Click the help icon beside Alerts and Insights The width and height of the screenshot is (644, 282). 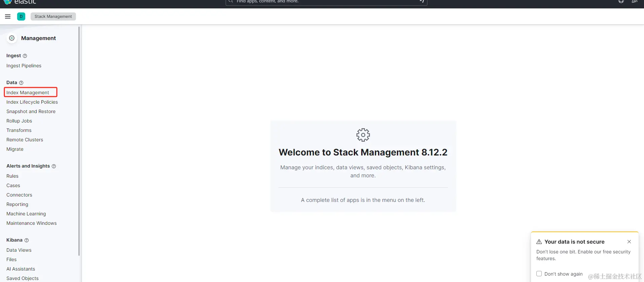tap(54, 166)
